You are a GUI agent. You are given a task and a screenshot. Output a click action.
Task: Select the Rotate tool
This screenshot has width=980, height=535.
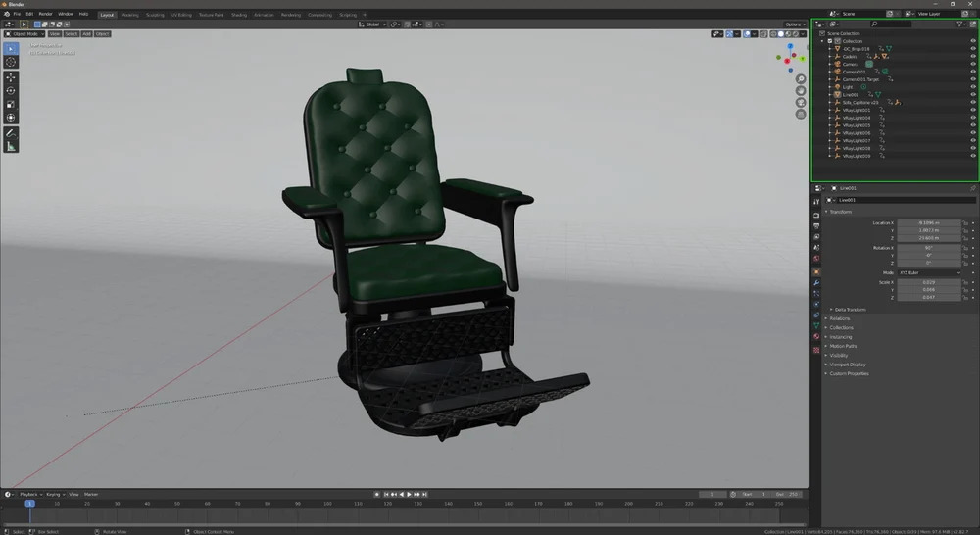tap(11, 90)
